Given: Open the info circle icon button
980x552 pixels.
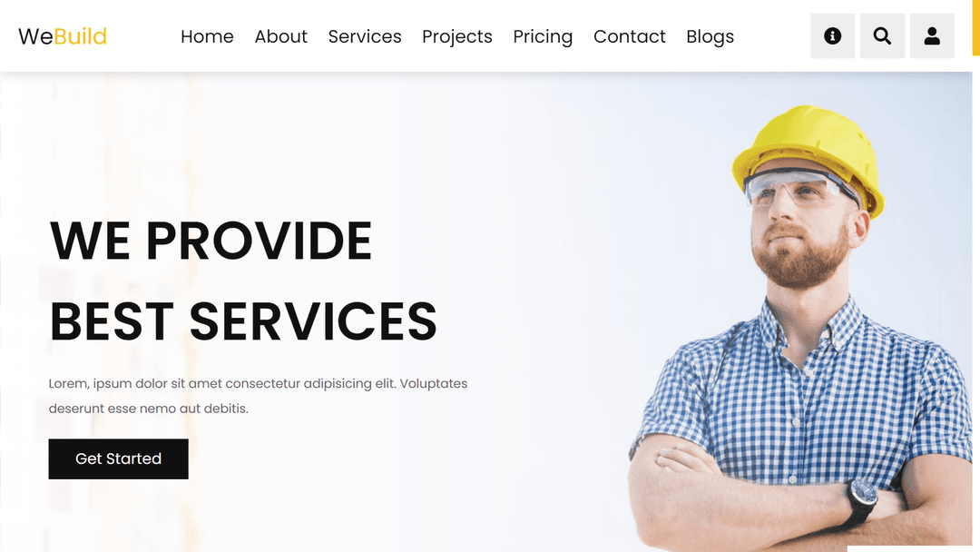Looking at the screenshot, I should [832, 36].
